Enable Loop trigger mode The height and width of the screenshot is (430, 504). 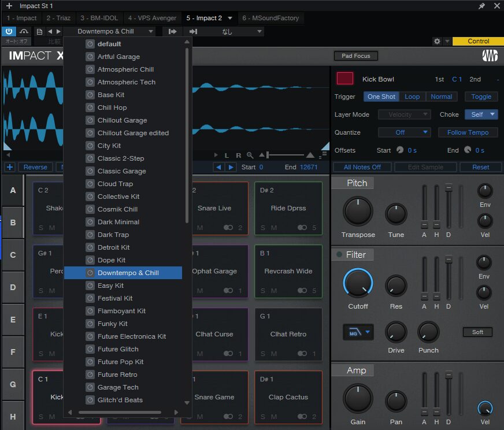(x=412, y=97)
